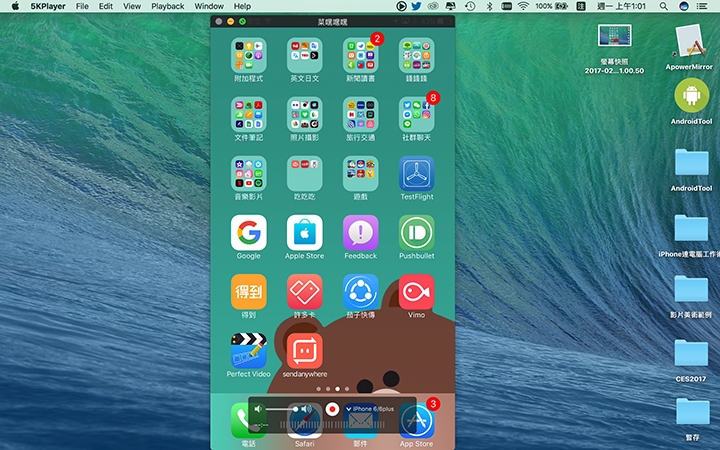Click the audio waveform bar in overlay
Image resolution: width=720 pixels, height=450 pixels.
point(332,425)
